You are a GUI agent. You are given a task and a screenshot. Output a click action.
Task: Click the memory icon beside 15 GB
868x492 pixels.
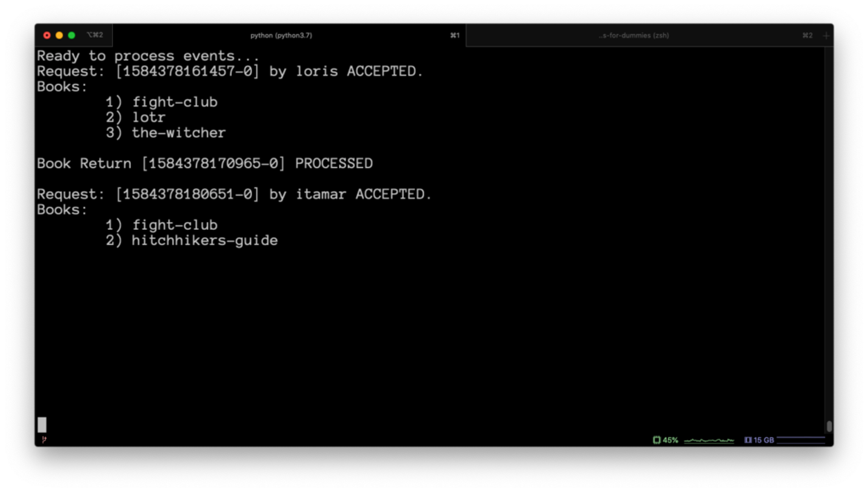point(748,440)
